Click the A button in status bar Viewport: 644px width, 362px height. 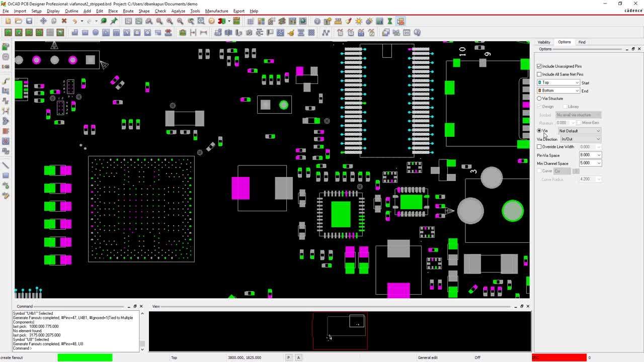tap(298, 357)
